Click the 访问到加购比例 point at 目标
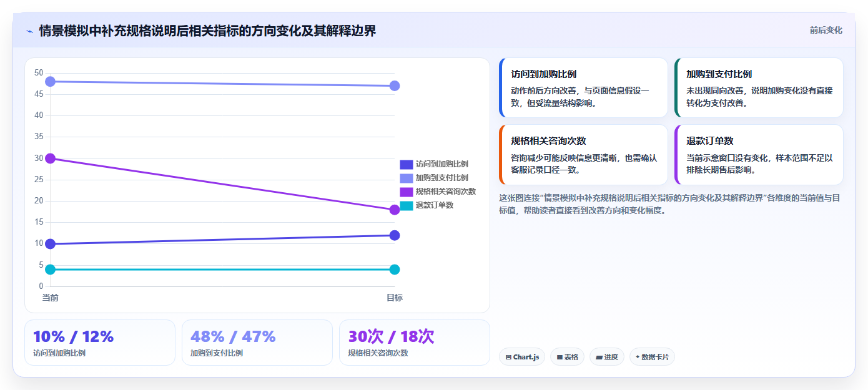The image size is (868, 390). tap(395, 235)
